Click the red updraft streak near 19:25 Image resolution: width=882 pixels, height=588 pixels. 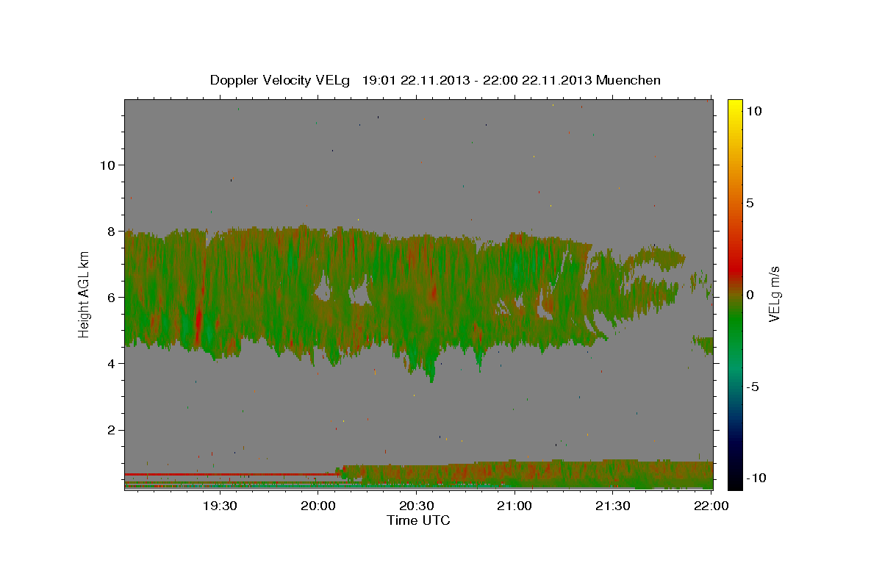(198, 322)
